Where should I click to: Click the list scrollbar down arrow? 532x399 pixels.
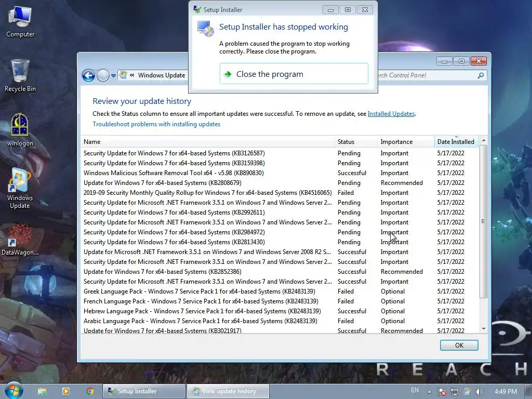point(484,329)
